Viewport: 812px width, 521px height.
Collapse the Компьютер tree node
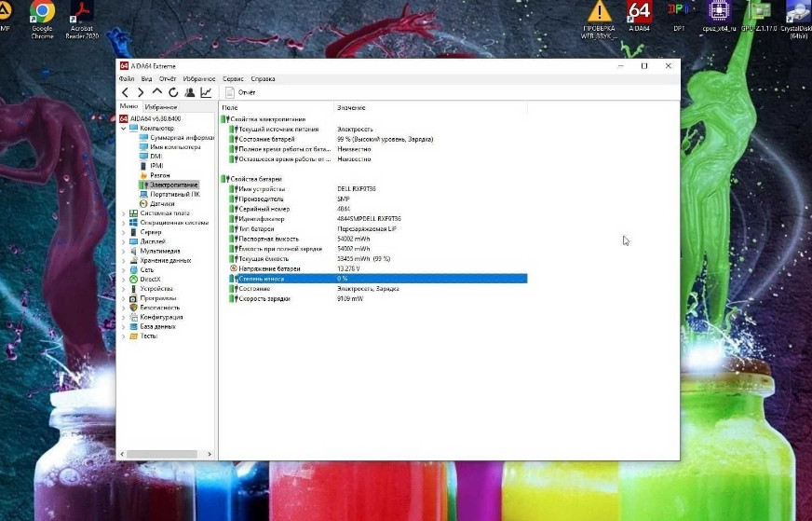[x=124, y=128]
